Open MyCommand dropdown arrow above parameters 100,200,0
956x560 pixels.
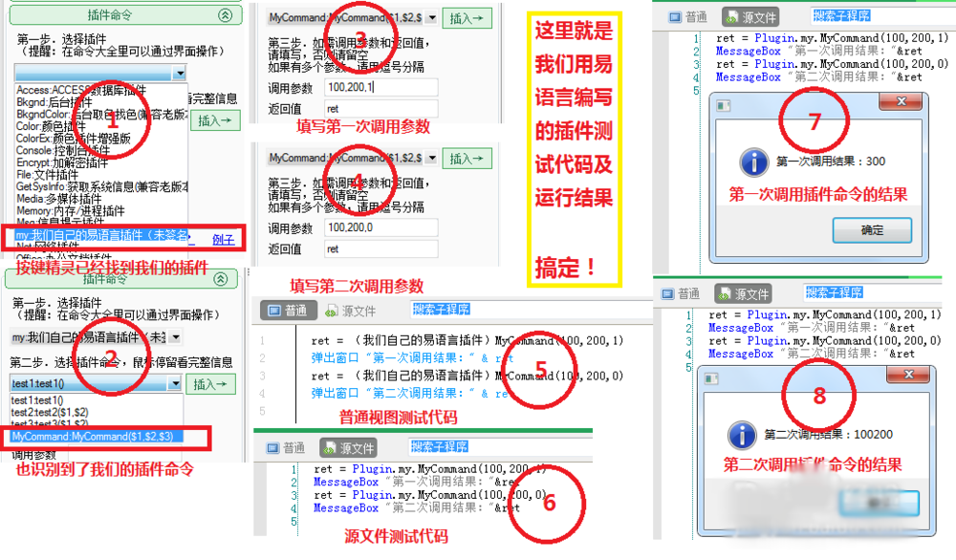[x=432, y=158]
